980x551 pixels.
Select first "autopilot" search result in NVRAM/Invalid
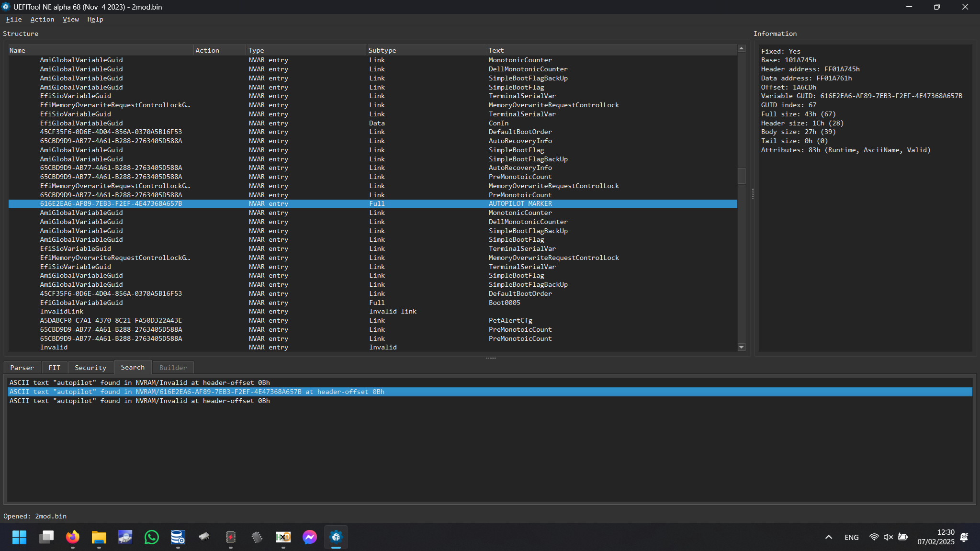pyautogui.click(x=139, y=382)
